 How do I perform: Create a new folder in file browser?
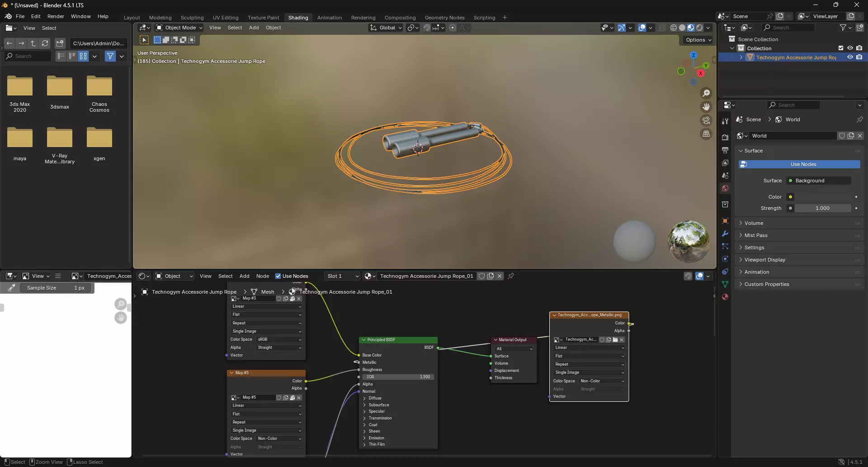[x=60, y=43]
